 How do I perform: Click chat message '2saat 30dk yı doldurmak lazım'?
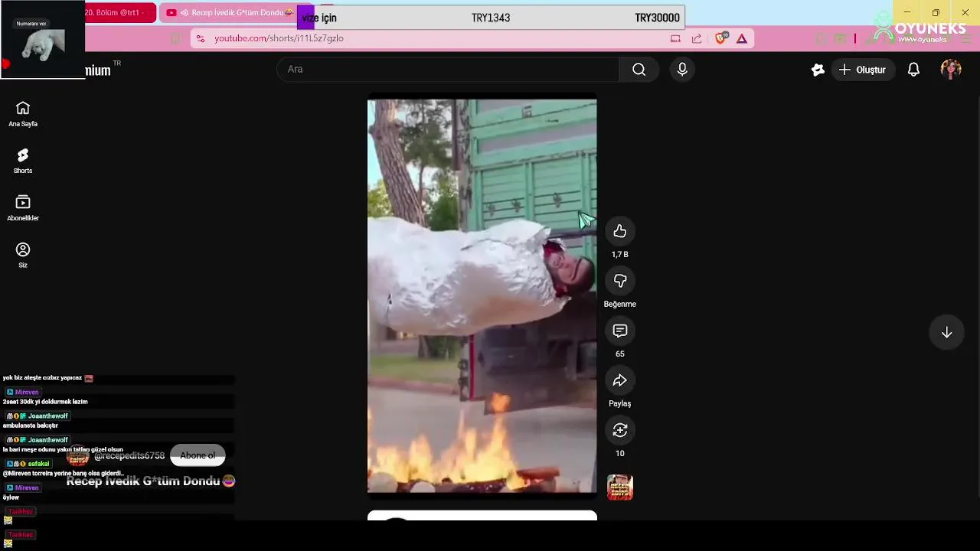(45, 402)
